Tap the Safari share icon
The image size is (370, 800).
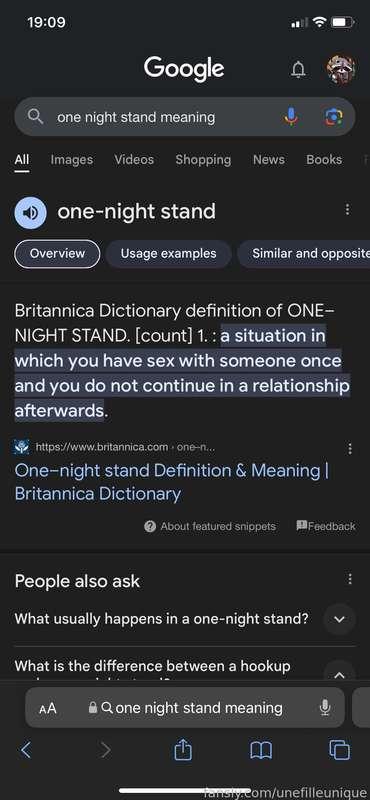pyautogui.click(x=183, y=750)
